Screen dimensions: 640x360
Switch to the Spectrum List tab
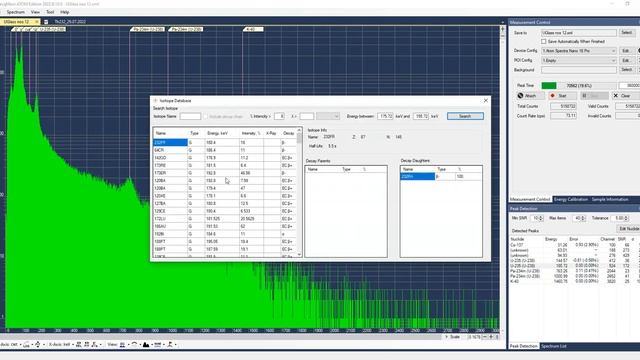click(553, 346)
